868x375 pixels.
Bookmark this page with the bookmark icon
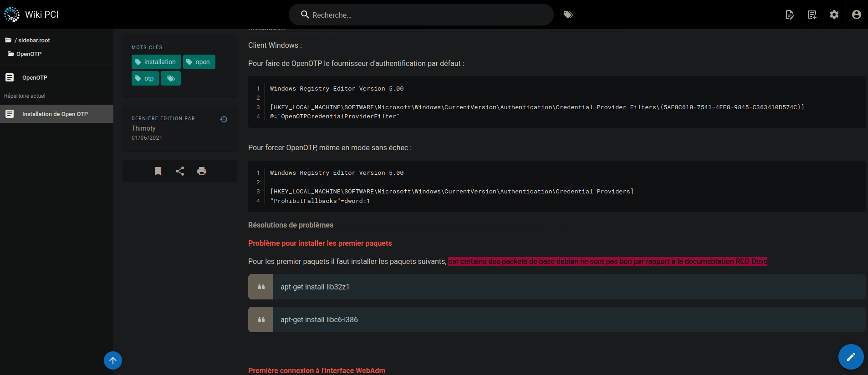point(158,171)
